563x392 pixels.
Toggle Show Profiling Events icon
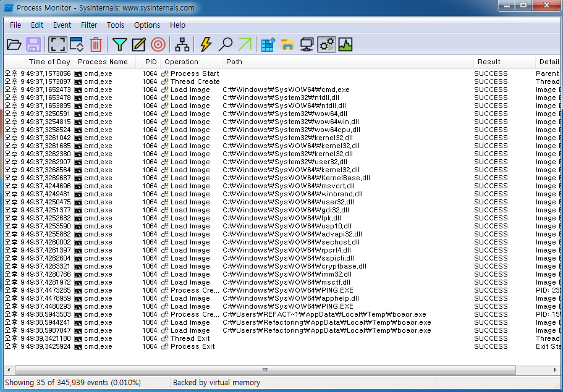[345, 44]
